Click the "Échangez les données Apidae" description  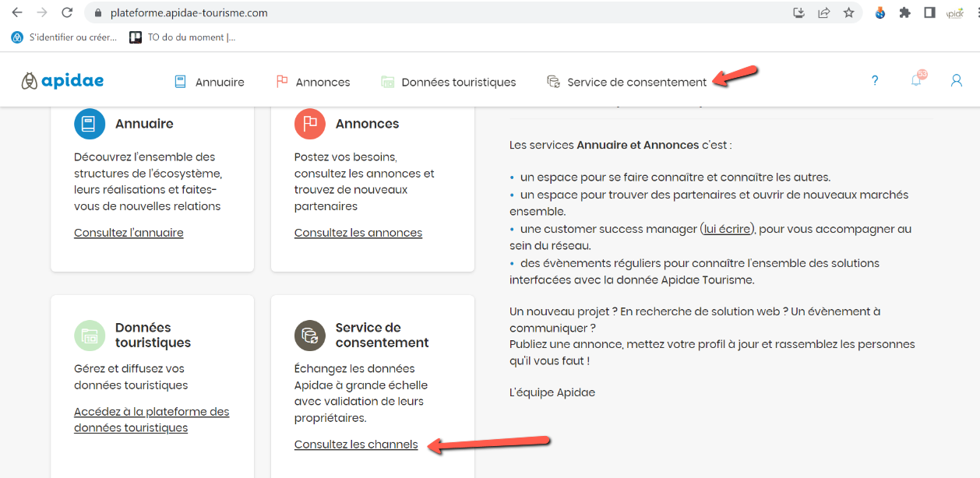[361, 393]
